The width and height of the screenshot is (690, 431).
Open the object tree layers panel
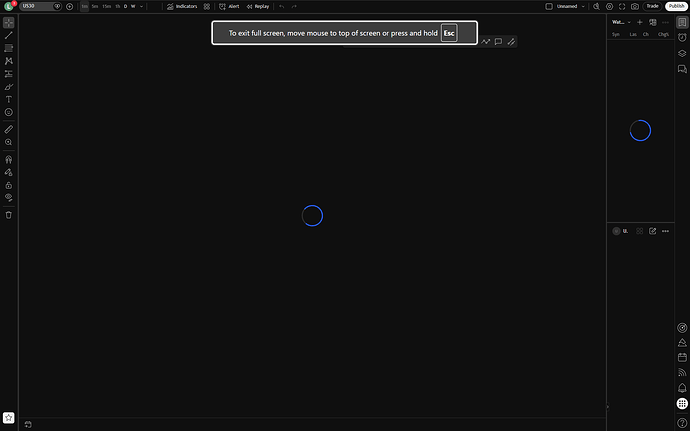click(682, 53)
